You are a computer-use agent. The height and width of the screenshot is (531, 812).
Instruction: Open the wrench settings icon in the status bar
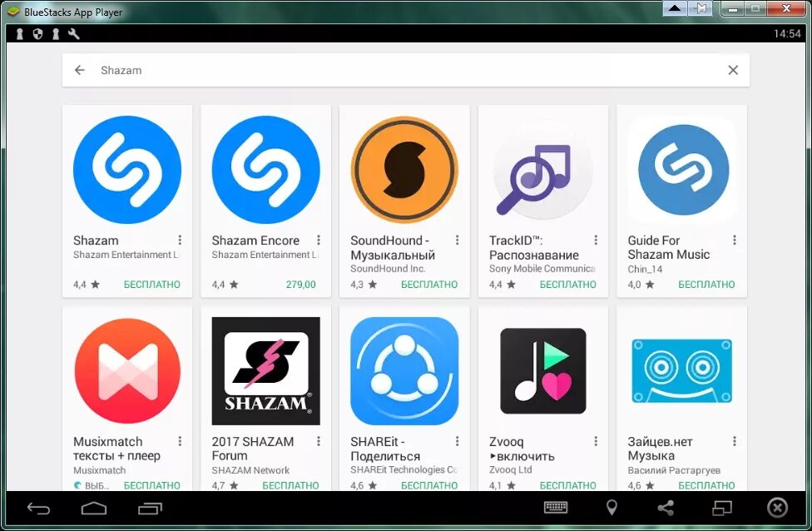73,34
